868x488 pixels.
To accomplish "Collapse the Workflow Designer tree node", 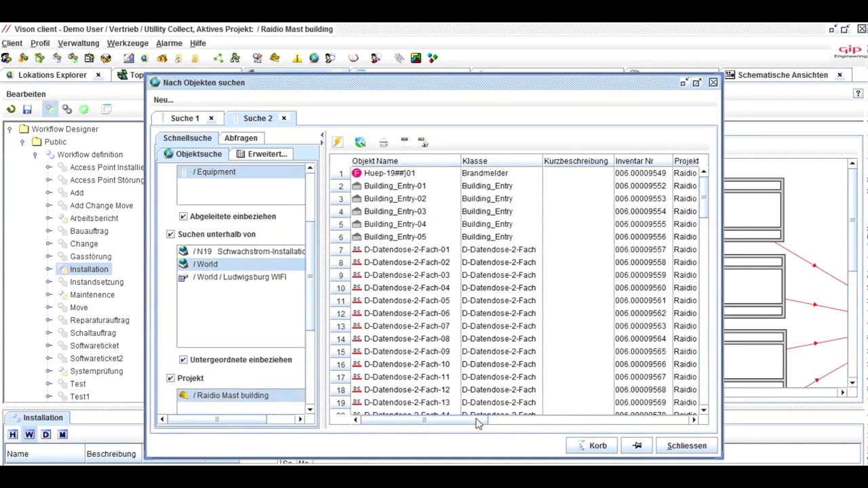I will click(9, 129).
